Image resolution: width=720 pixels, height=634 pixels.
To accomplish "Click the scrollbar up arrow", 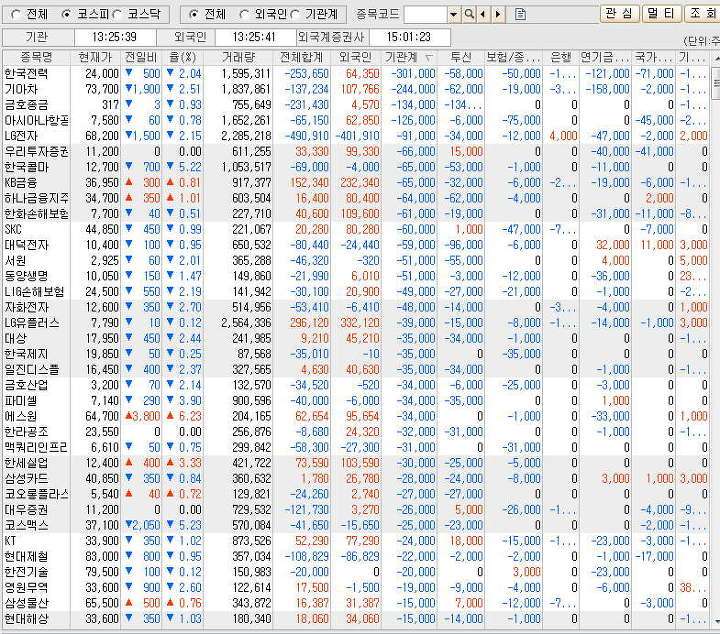I will pos(716,58).
